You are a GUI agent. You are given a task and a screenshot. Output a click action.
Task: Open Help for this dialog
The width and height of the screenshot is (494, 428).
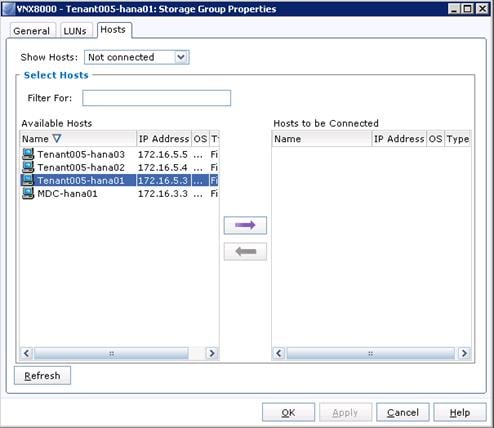(x=460, y=413)
